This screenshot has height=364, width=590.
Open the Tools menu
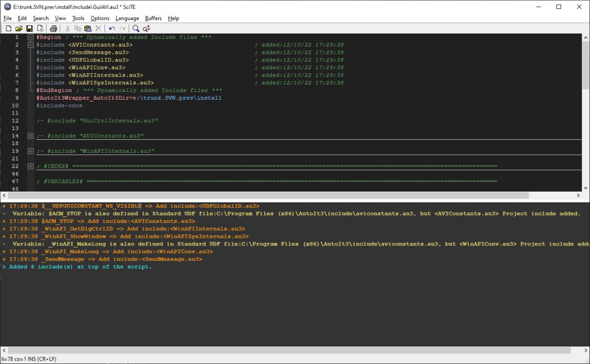point(78,18)
